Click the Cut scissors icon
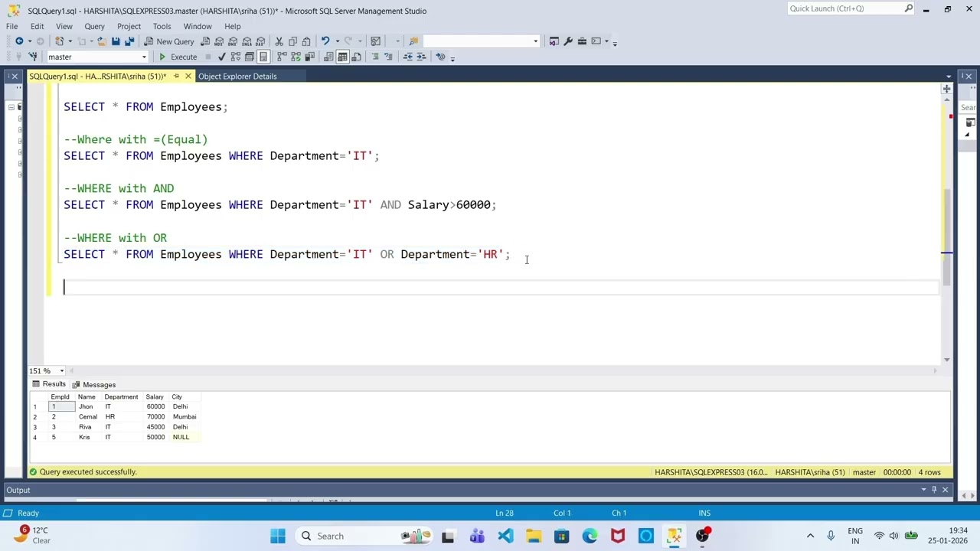Image resolution: width=980 pixels, height=551 pixels. pyautogui.click(x=279, y=41)
